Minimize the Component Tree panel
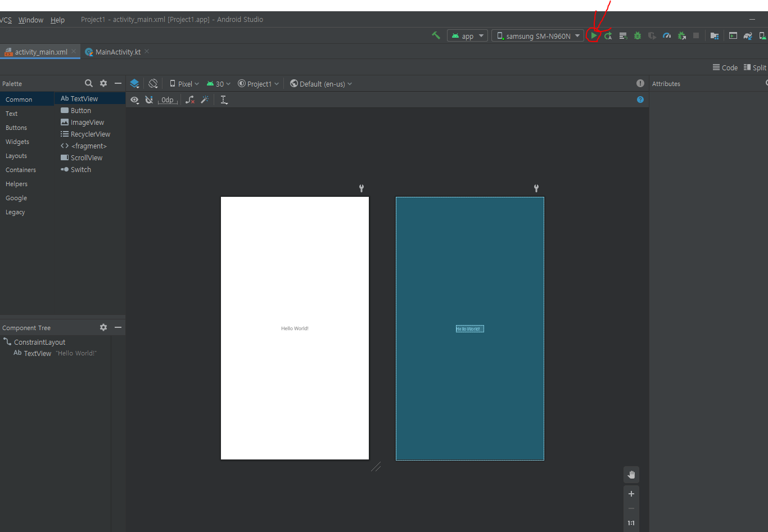This screenshot has width=768, height=532. 118,327
